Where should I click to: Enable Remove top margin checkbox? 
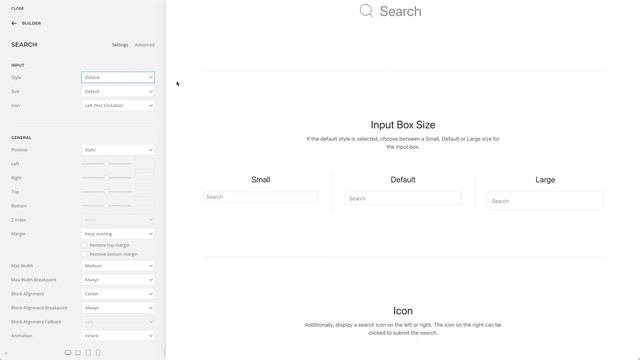click(x=84, y=245)
